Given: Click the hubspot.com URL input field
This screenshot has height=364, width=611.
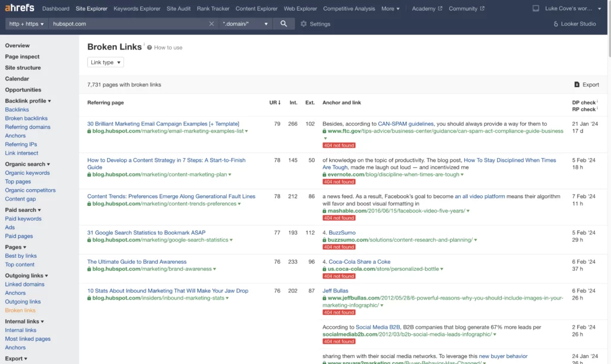Looking at the screenshot, I should (x=129, y=24).
